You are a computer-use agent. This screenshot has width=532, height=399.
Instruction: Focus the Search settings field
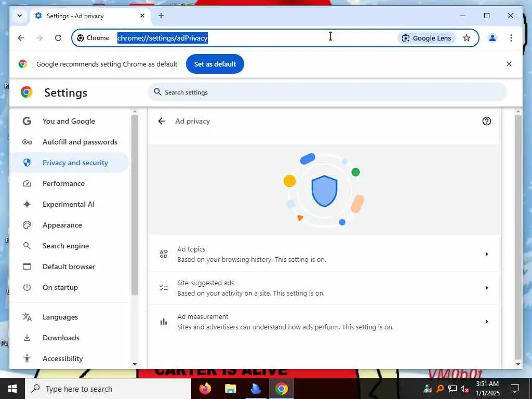(x=327, y=92)
